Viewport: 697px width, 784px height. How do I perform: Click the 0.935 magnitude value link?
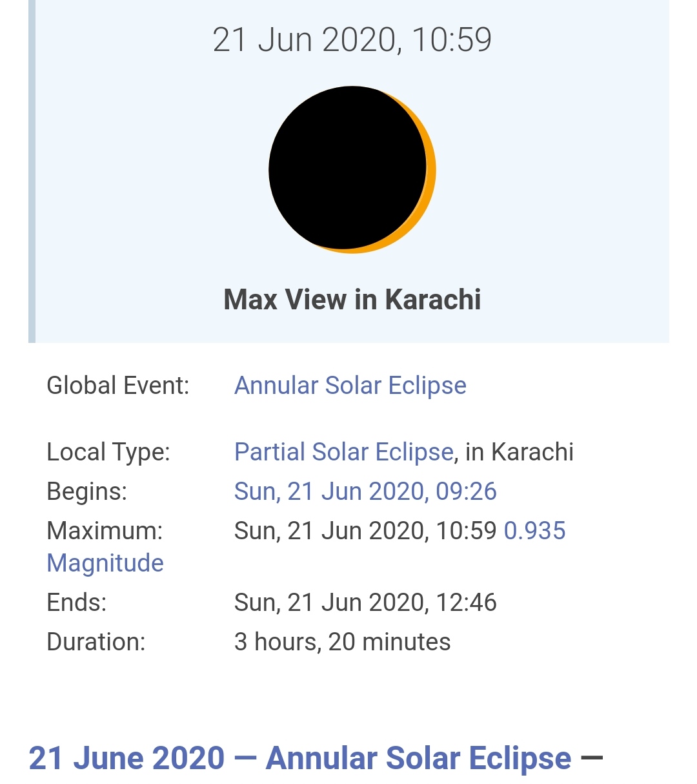(x=534, y=531)
